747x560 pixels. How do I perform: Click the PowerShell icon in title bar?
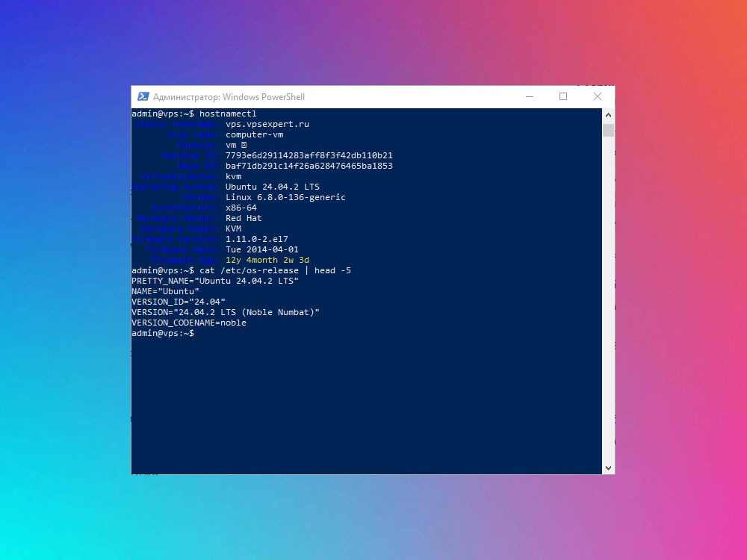pos(143,96)
